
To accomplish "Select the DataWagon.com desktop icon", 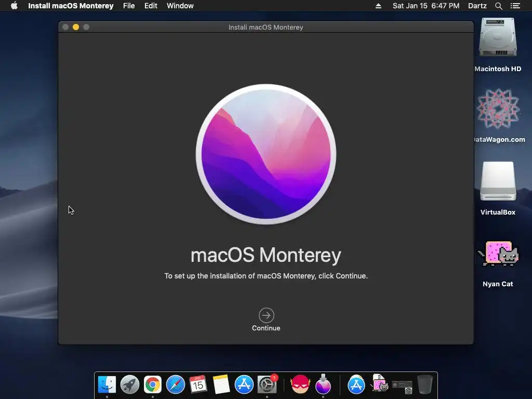I will (498, 109).
